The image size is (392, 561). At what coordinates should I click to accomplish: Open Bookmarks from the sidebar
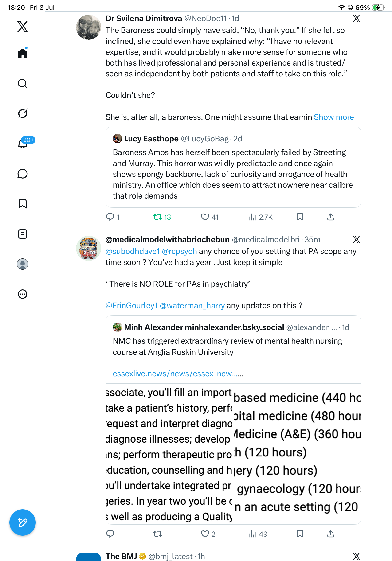[x=23, y=203]
